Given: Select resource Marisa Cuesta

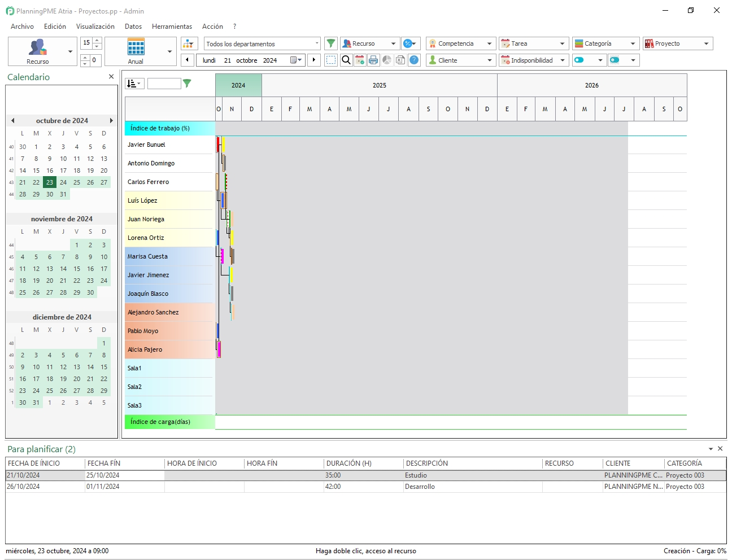Looking at the screenshot, I should (169, 256).
